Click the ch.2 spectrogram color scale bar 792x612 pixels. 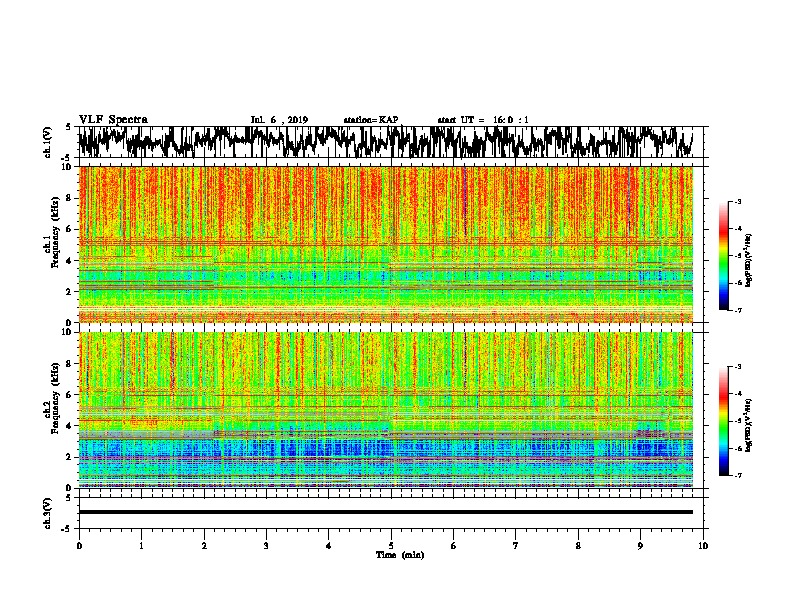pyautogui.click(x=723, y=421)
